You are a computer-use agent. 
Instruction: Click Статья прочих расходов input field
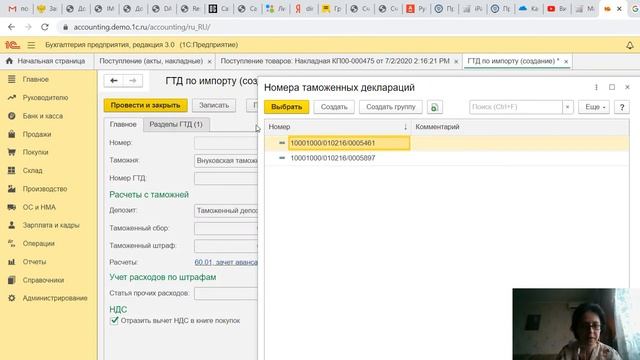[x=226, y=293]
